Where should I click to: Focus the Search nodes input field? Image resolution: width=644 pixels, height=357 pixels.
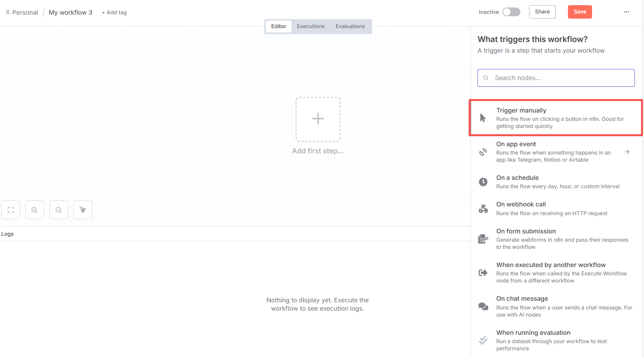(556, 78)
